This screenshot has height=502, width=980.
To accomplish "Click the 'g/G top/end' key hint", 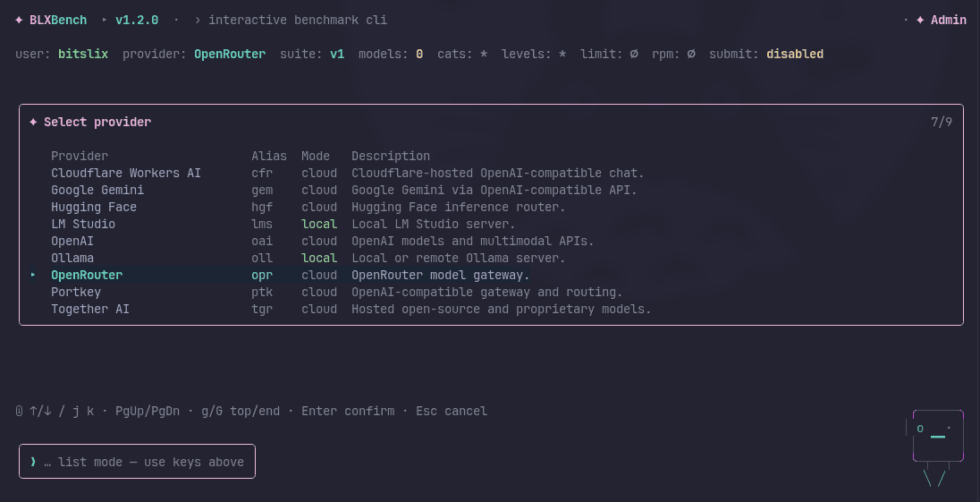I will 241,412.
